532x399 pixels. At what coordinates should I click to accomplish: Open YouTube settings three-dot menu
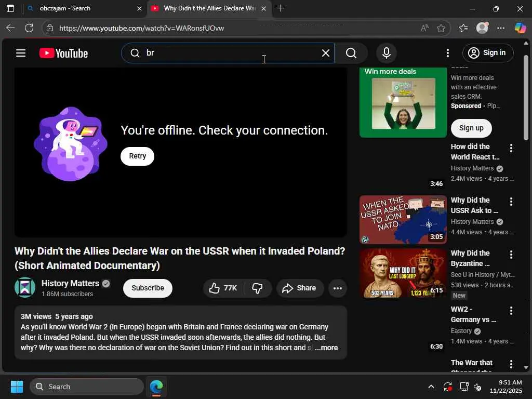click(447, 53)
